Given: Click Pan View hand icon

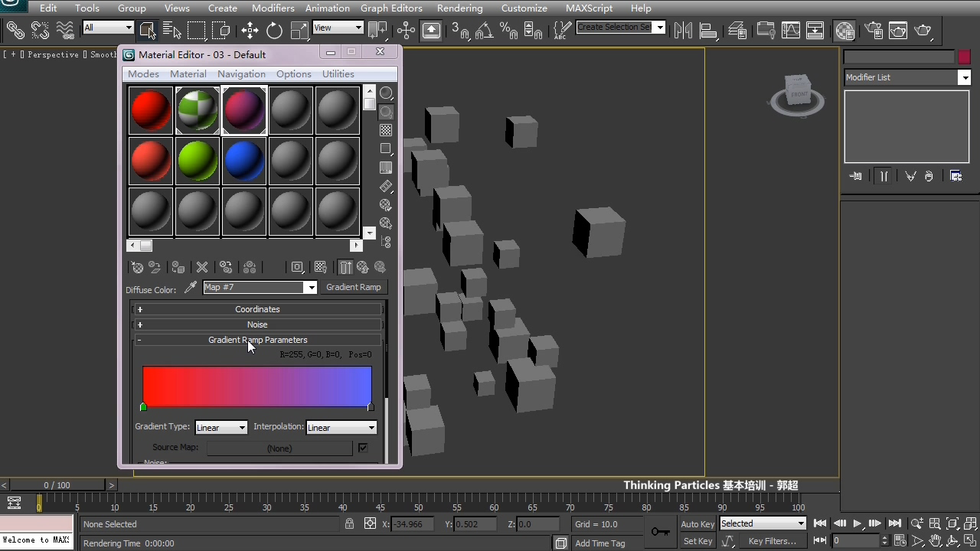Looking at the screenshot, I should [936, 541].
